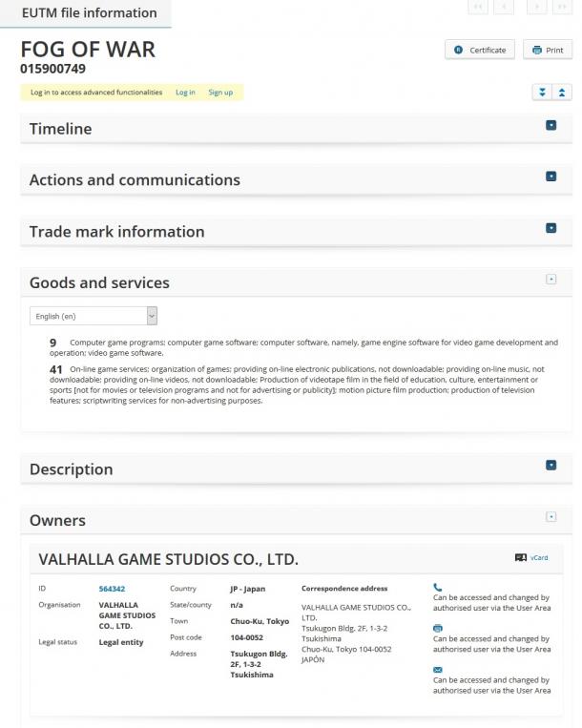Click class 41 number in goods list
This screenshot has width=582, height=728.
click(55, 369)
